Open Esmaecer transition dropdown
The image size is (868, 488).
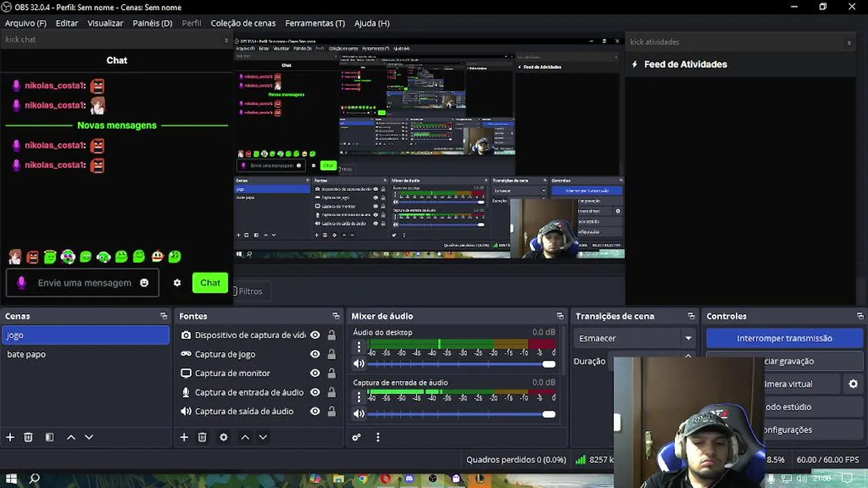635,338
